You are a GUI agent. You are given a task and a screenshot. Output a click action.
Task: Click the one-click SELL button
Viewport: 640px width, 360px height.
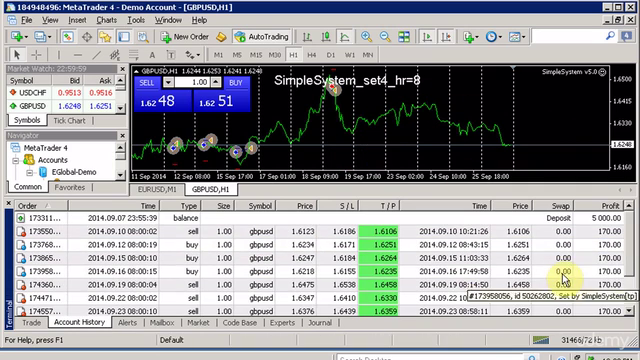147,82
